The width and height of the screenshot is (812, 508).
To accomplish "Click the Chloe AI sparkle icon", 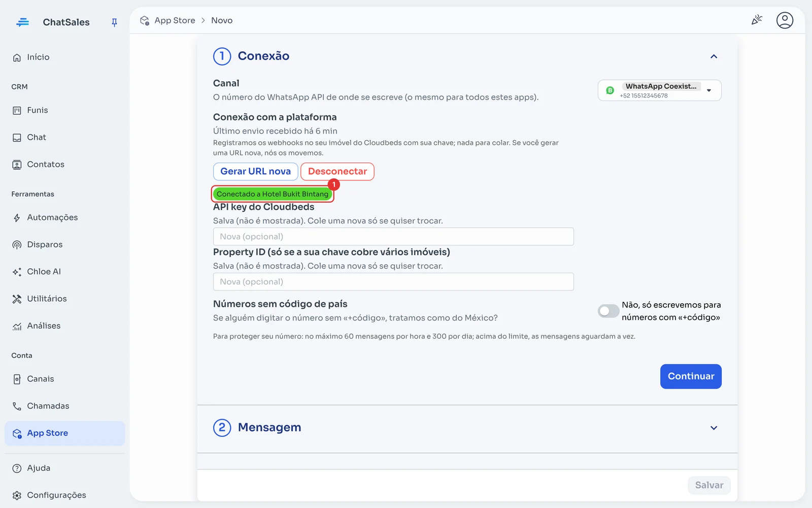I will click(x=17, y=272).
